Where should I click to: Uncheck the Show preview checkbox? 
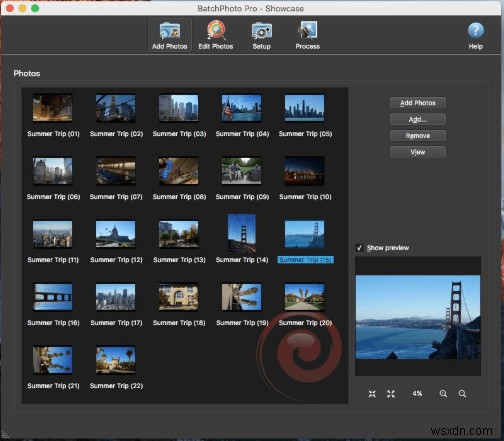(x=359, y=248)
